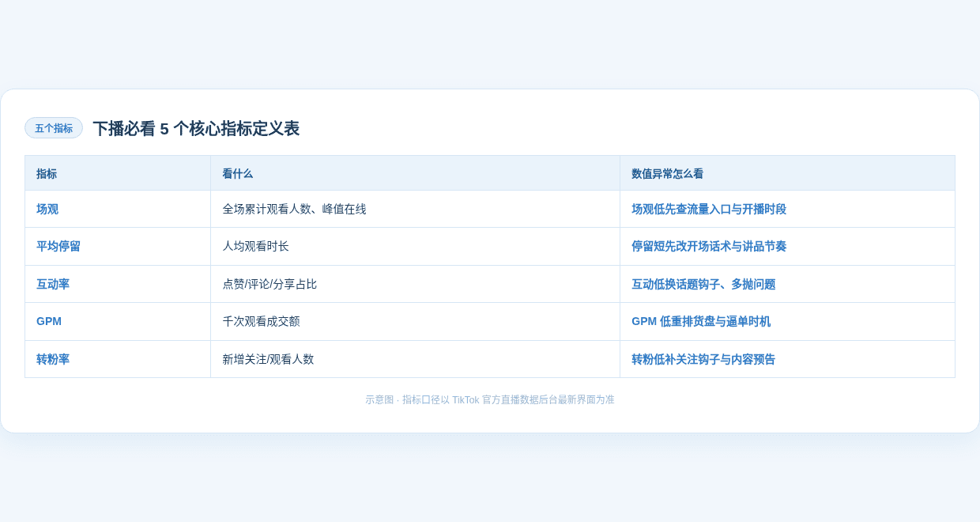Screen dimensions: 980x522
Task: Click the cell 人均观看时长
Action: tap(416, 247)
